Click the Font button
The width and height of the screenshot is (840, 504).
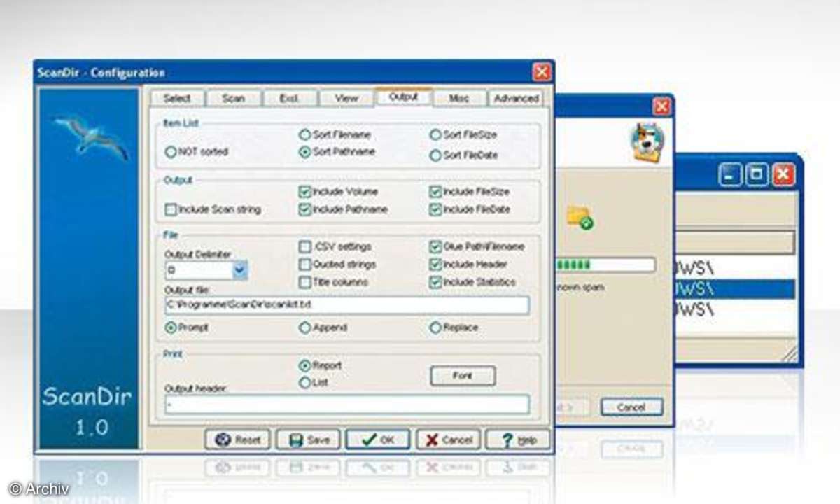coord(463,376)
